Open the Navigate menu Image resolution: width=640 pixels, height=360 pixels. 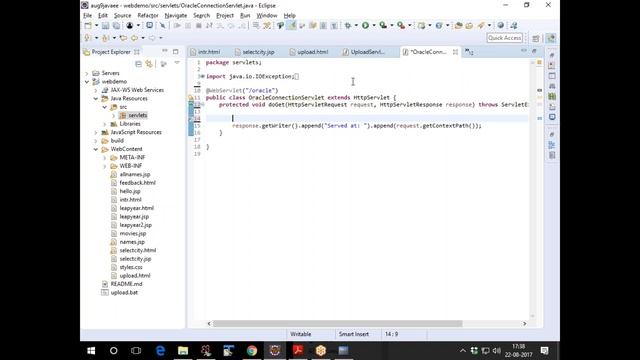coord(176,16)
